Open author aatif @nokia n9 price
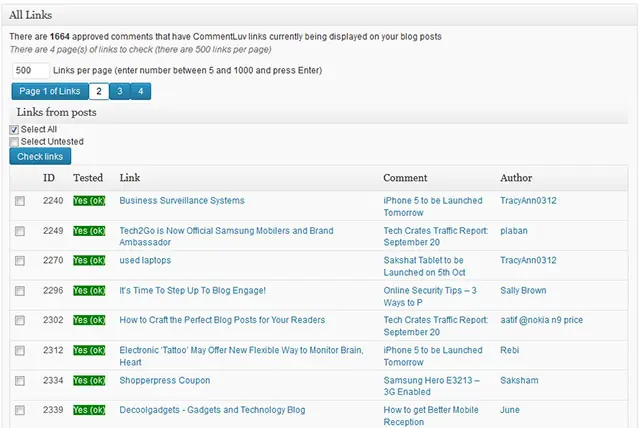 542,320
